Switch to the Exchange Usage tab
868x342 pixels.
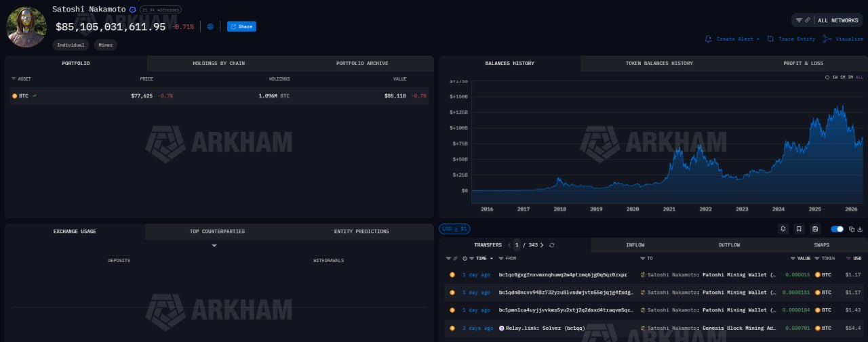(x=75, y=231)
